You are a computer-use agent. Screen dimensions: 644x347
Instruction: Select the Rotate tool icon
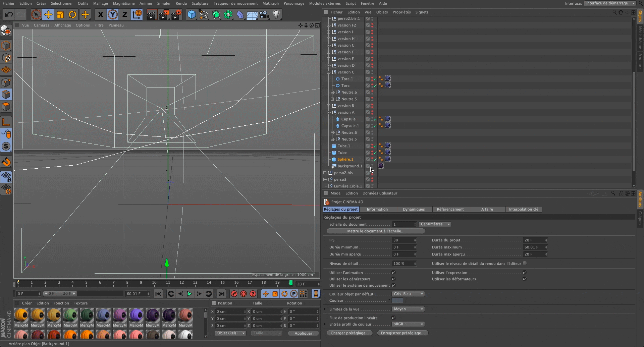tap(72, 14)
